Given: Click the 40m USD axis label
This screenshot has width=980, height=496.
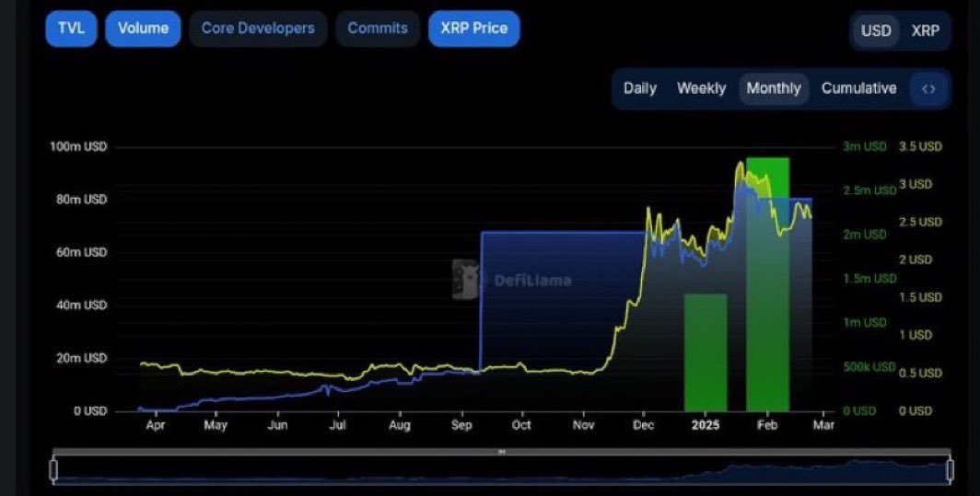Looking at the screenshot, I should click(x=81, y=306).
